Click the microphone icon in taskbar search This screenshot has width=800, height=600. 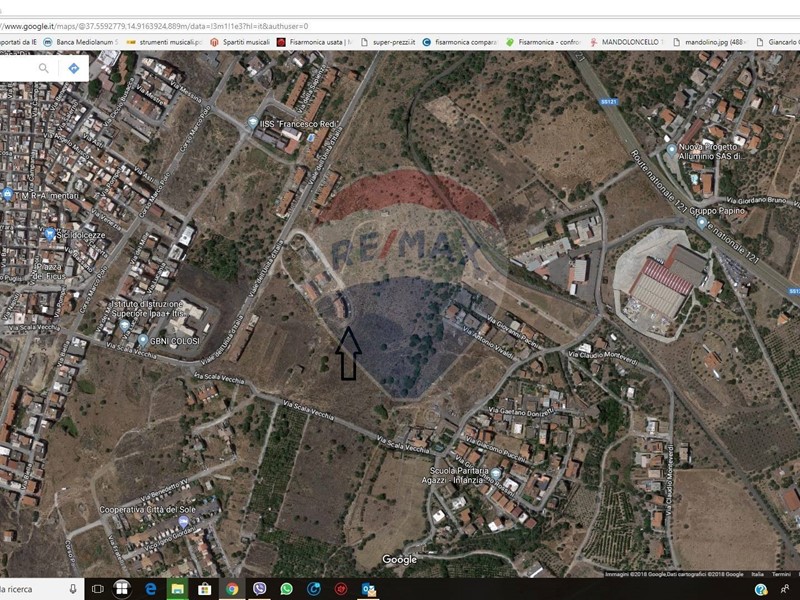coord(74,589)
